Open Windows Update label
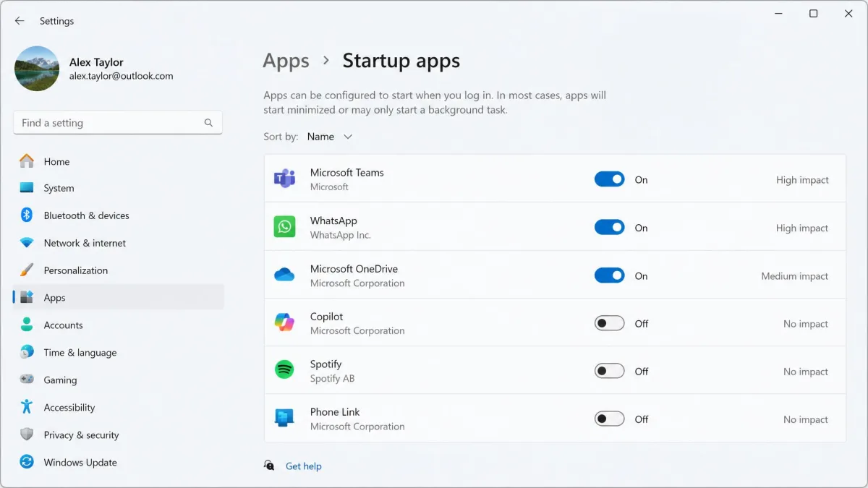The width and height of the screenshot is (868, 488). [80, 463]
